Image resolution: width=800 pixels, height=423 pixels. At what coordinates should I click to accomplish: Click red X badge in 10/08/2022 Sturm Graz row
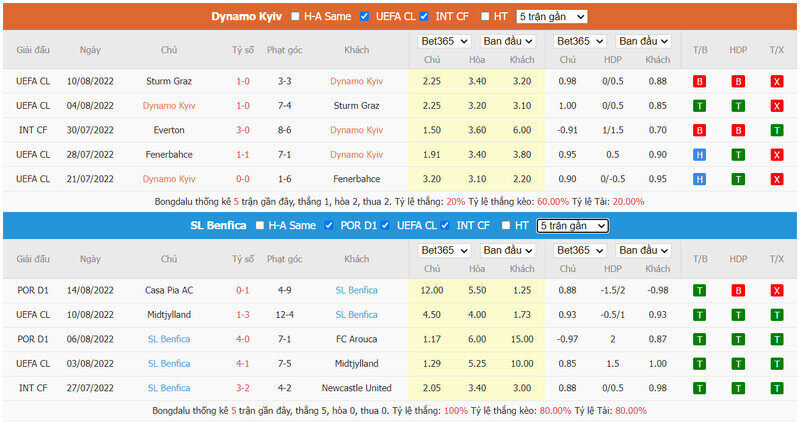(x=777, y=82)
